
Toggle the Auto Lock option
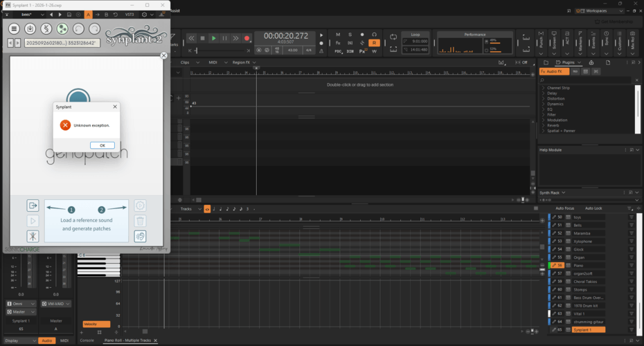[593, 208]
